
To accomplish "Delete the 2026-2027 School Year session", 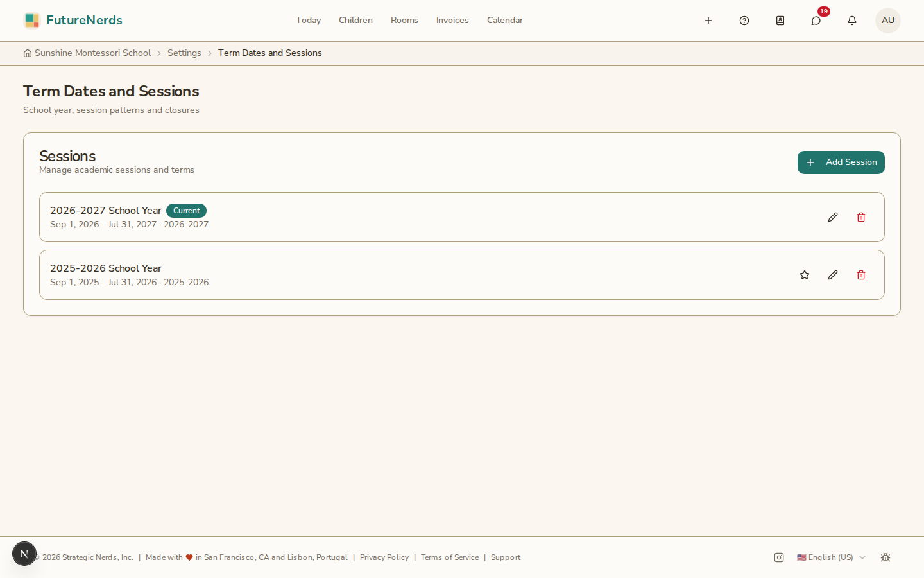I will click(x=861, y=217).
